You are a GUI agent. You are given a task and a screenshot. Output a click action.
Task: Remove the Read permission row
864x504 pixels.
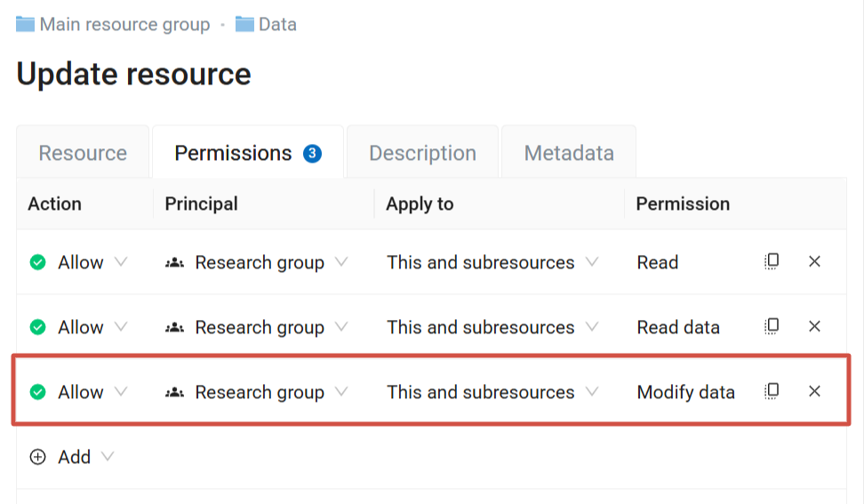814,261
